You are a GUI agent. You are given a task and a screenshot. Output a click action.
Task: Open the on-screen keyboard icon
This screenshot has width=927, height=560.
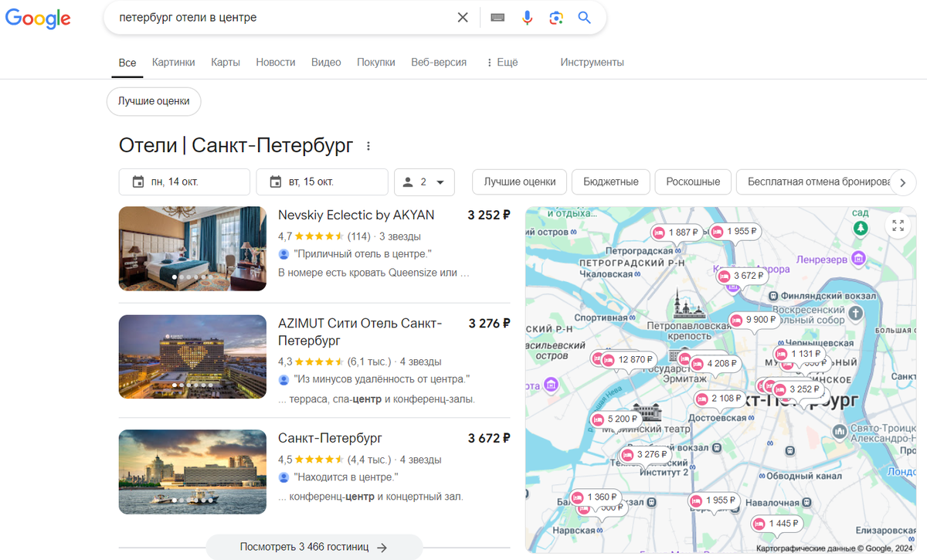497,17
